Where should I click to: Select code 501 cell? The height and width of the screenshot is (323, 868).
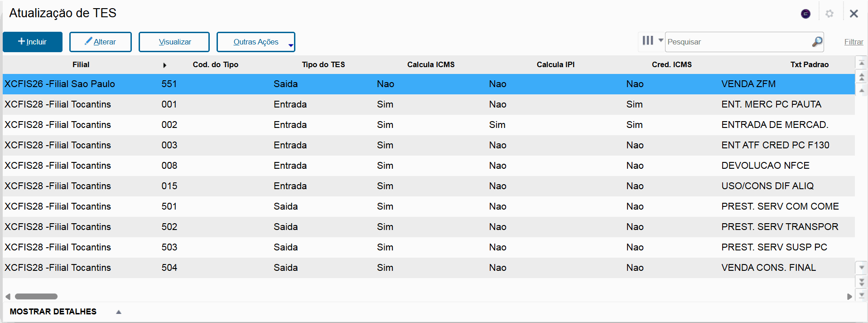pos(169,206)
